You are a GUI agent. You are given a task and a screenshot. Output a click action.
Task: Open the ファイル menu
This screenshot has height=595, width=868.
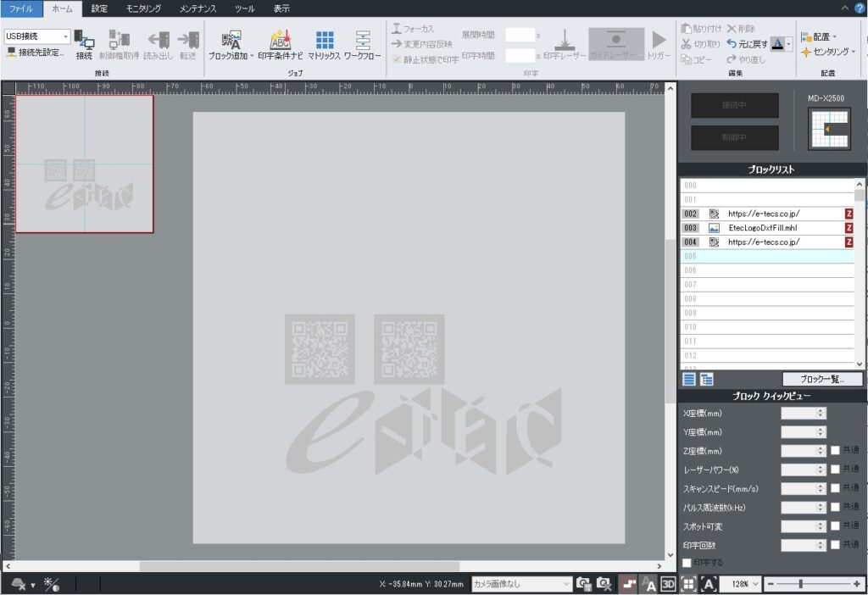21,8
